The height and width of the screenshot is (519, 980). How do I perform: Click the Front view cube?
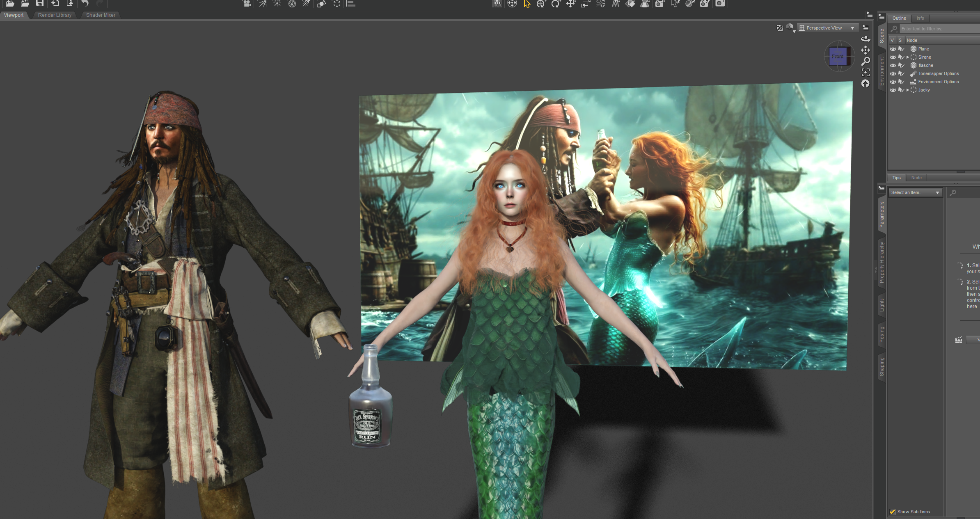(838, 57)
